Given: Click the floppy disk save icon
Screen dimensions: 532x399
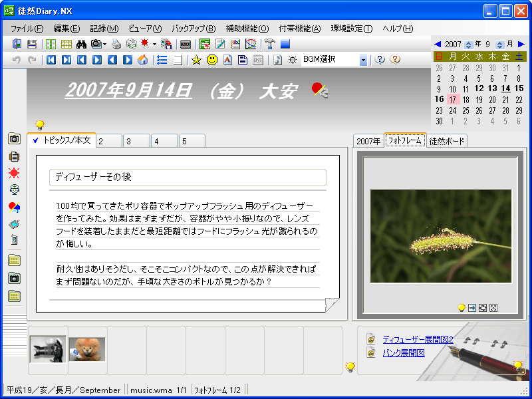Looking at the screenshot, I should 31,45.
